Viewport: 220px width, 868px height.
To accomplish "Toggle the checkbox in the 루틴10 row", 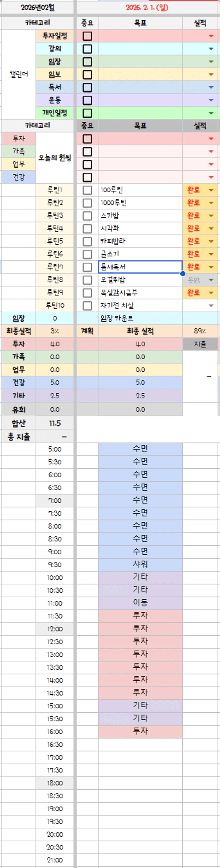I will point(87,306).
